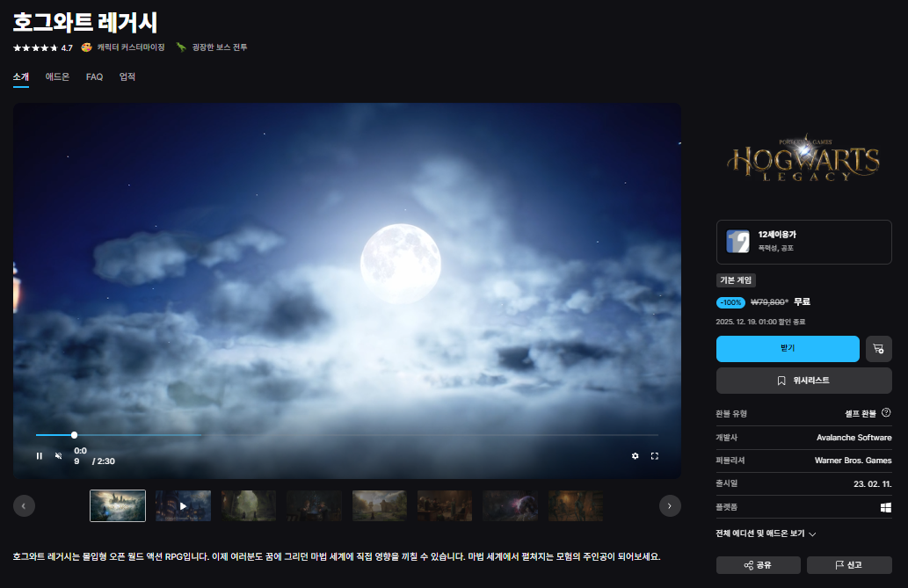Add game to cart icon
Image resolution: width=908 pixels, height=588 pixels.
coord(878,349)
